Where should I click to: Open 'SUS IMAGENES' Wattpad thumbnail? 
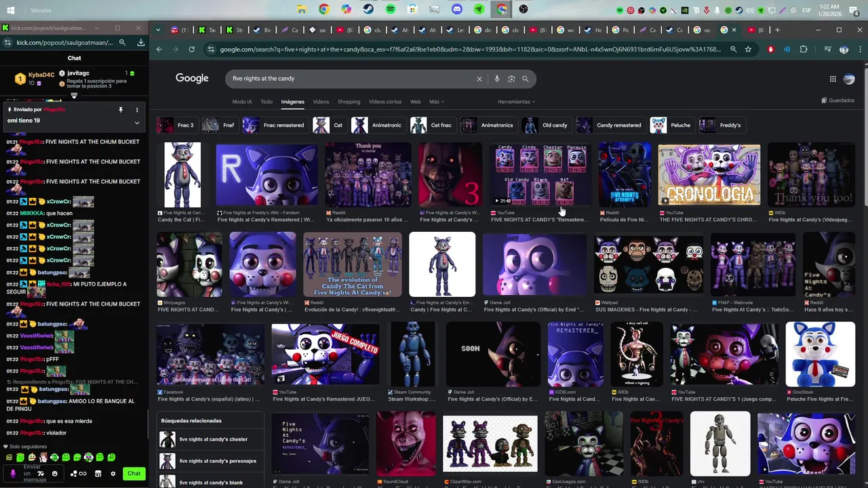648,265
